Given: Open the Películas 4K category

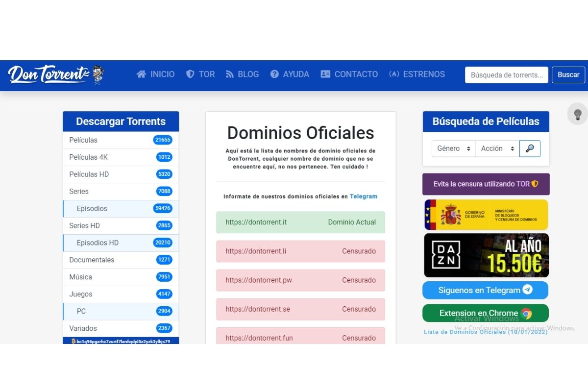Looking at the screenshot, I should click(121, 157).
